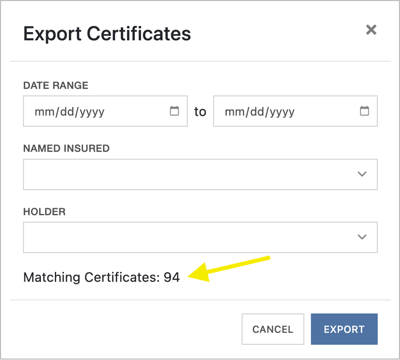Open the Holder dropdown field

(200, 237)
